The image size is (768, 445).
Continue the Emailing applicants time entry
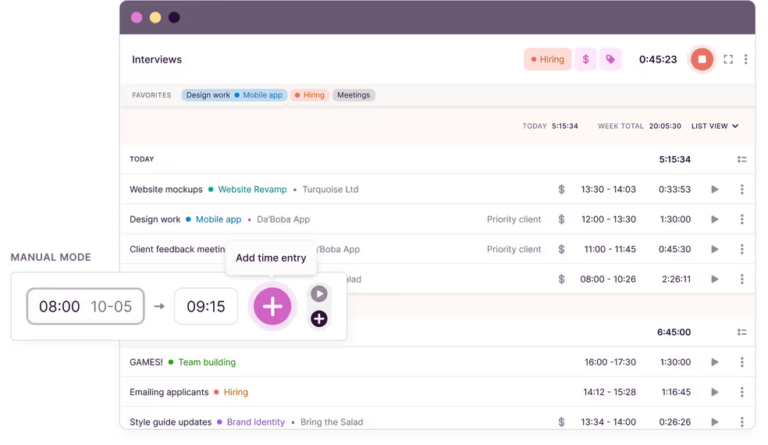[714, 392]
